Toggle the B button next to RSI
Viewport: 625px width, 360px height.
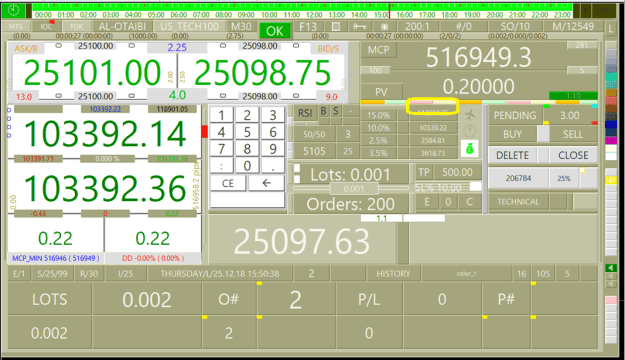tap(323, 111)
